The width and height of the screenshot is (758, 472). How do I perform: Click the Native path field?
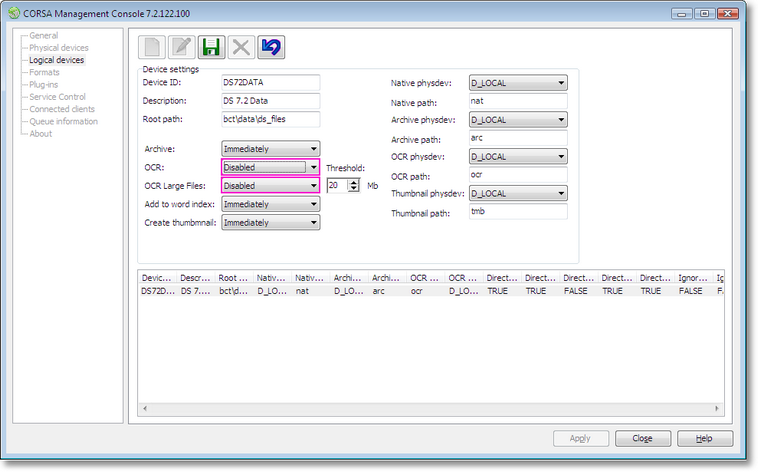click(518, 101)
